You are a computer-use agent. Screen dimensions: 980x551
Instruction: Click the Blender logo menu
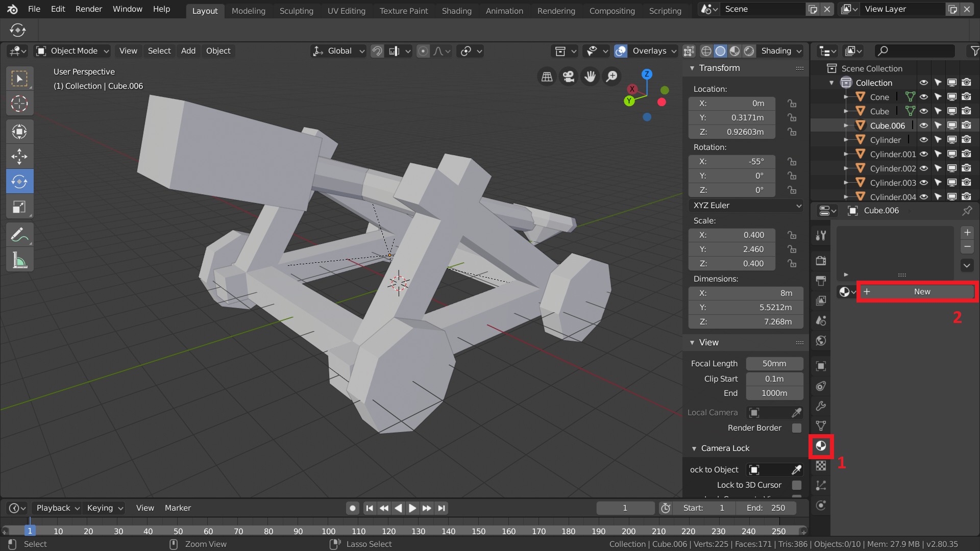pos(12,9)
